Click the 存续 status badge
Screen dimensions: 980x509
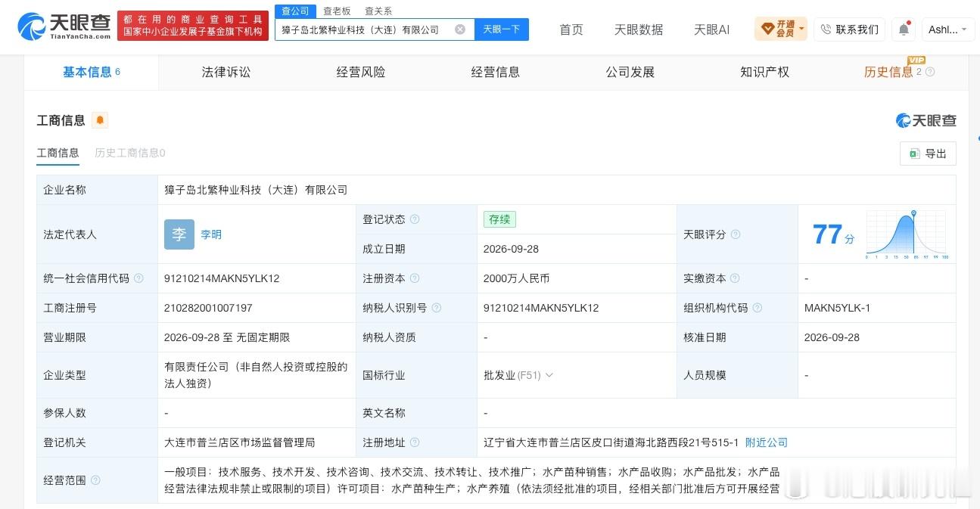[499, 219]
